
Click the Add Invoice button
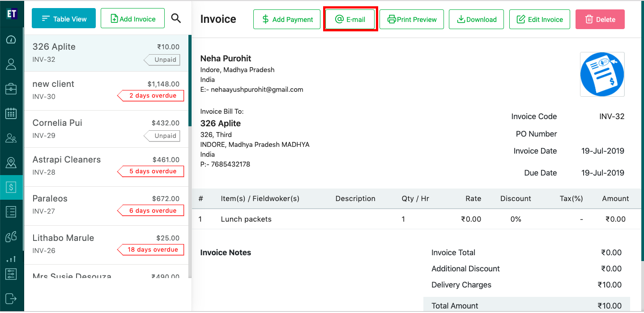click(x=133, y=18)
